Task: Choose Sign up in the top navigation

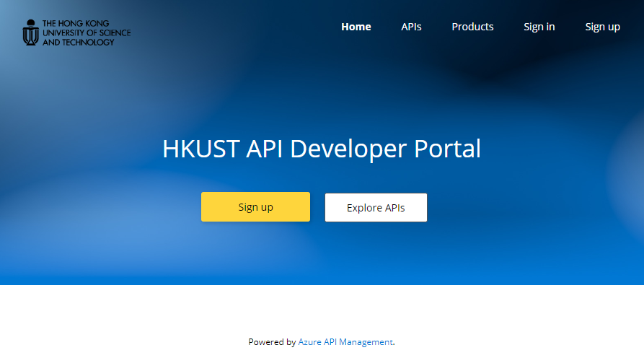Action: pos(602,27)
